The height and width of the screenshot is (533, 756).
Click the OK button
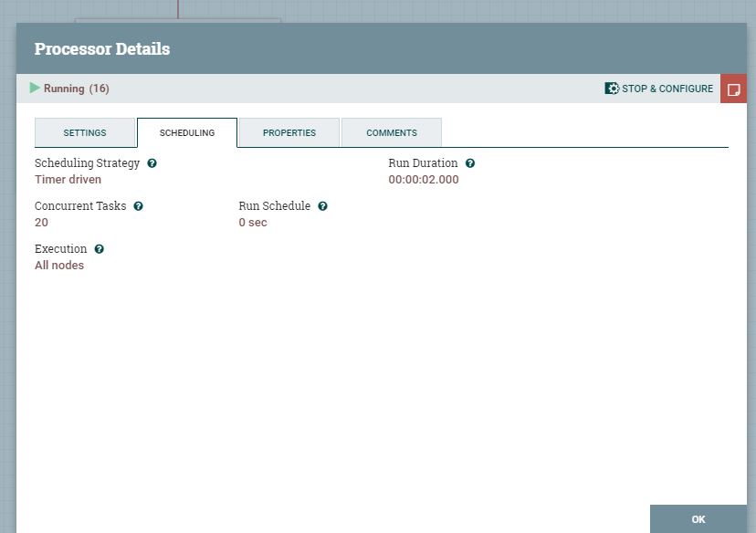tap(697, 518)
